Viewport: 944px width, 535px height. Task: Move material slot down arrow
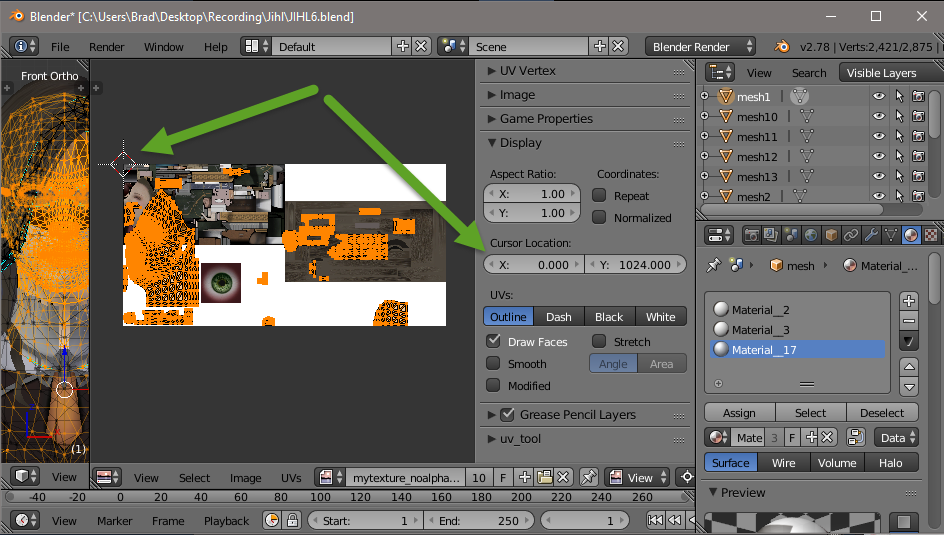(909, 387)
